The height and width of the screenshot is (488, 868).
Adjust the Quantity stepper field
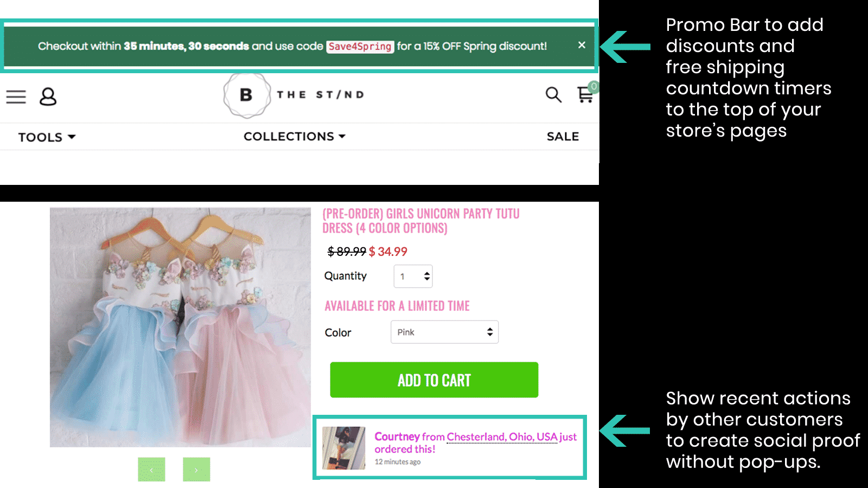[413, 277]
